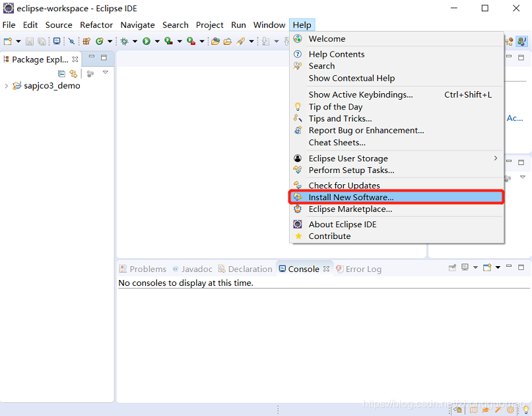This screenshot has width=532, height=416.
Task: Click the New Java Package icon
Action: click(x=86, y=42)
